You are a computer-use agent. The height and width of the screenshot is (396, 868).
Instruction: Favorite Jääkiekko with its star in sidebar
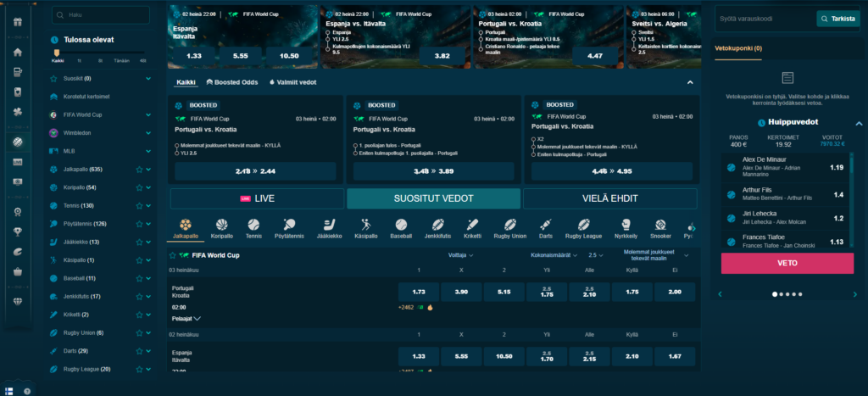click(139, 242)
